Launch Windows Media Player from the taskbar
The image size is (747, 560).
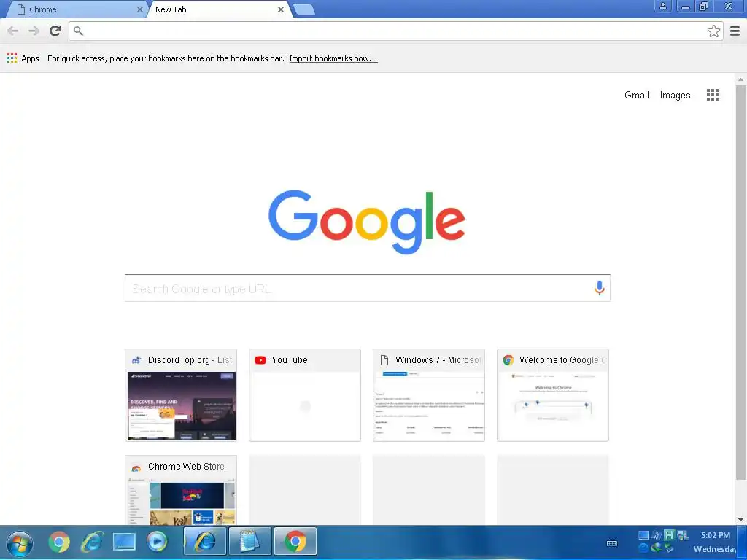157,542
